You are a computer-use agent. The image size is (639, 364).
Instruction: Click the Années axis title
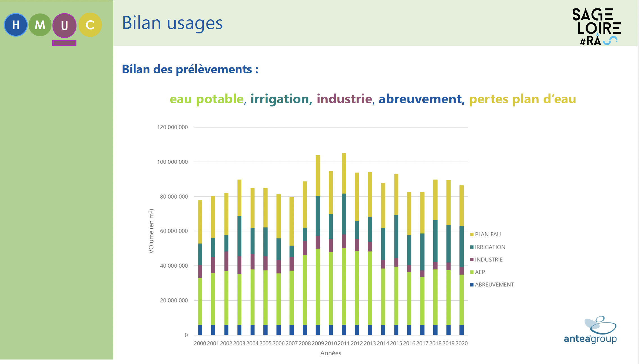click(x=331, y=353)
